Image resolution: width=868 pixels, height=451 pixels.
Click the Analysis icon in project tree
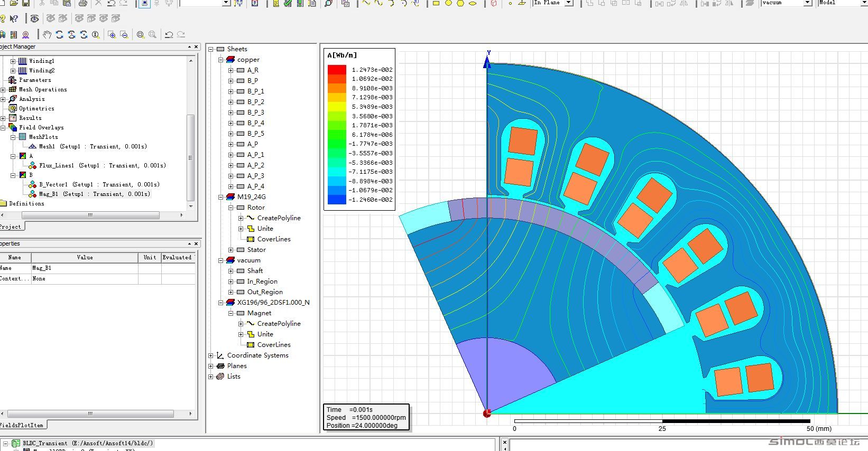coord(13,99)
